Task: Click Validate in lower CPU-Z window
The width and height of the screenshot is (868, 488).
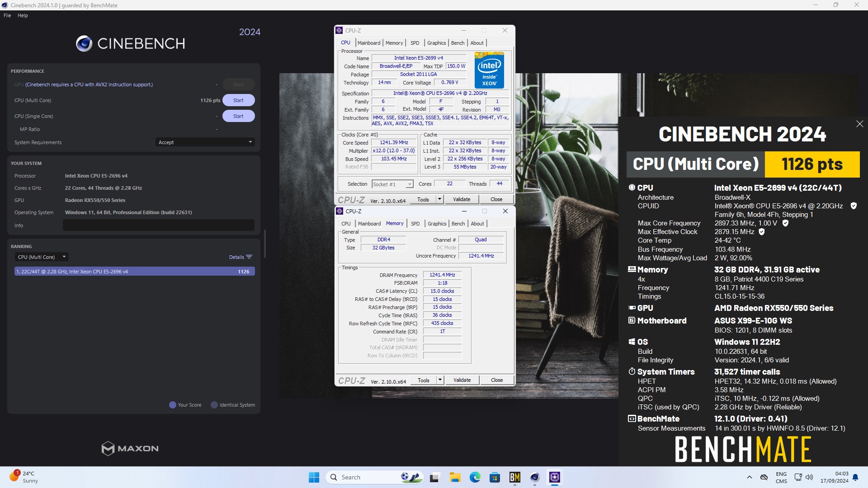Action: (462, 380)
